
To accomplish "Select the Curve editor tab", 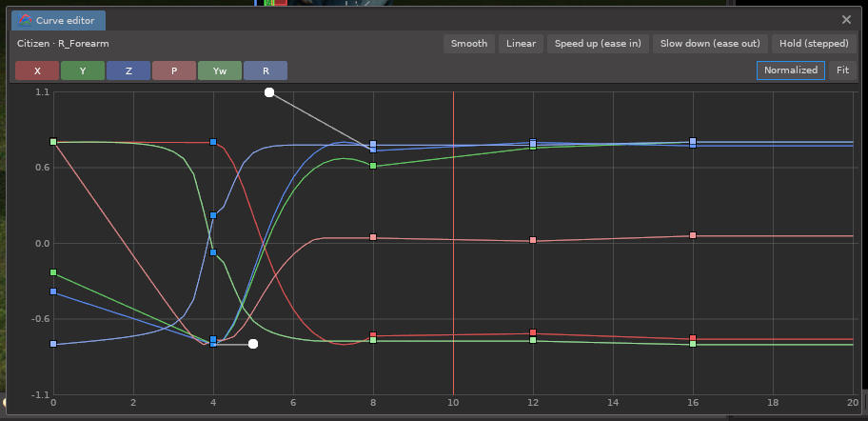I will pos(58,21).
